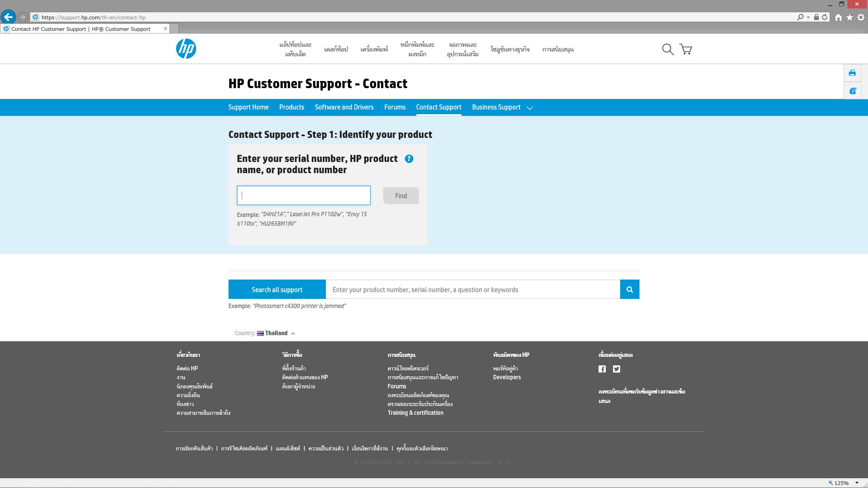Click the blue help question mark icon
This screenshot has width=868, height=488.
[x=409, y=159]
